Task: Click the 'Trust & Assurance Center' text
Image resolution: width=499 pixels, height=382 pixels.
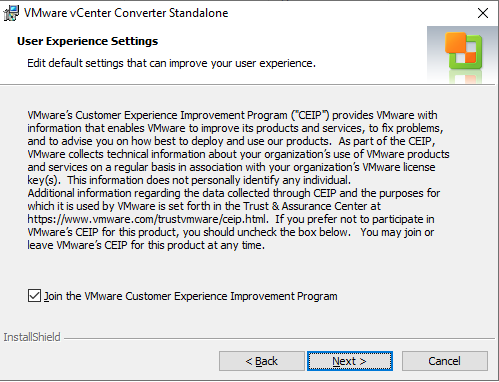Action: (304, 206)
